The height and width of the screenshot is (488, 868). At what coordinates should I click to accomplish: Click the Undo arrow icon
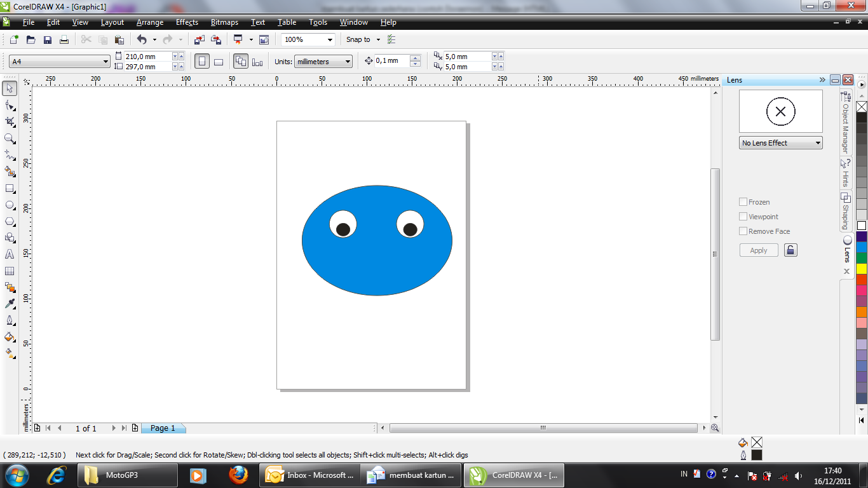click(x=142, y=39)
